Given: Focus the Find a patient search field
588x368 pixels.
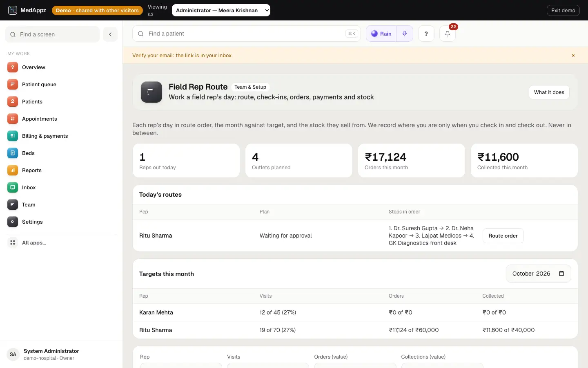Looking at the screenshot, I should click(247, 34).
